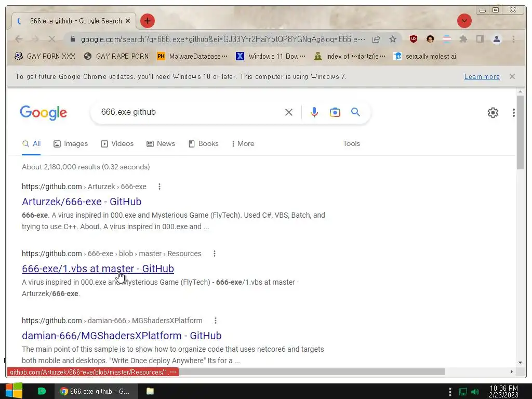Search by image camera icon
532x399 pixels.
[335, 112]
